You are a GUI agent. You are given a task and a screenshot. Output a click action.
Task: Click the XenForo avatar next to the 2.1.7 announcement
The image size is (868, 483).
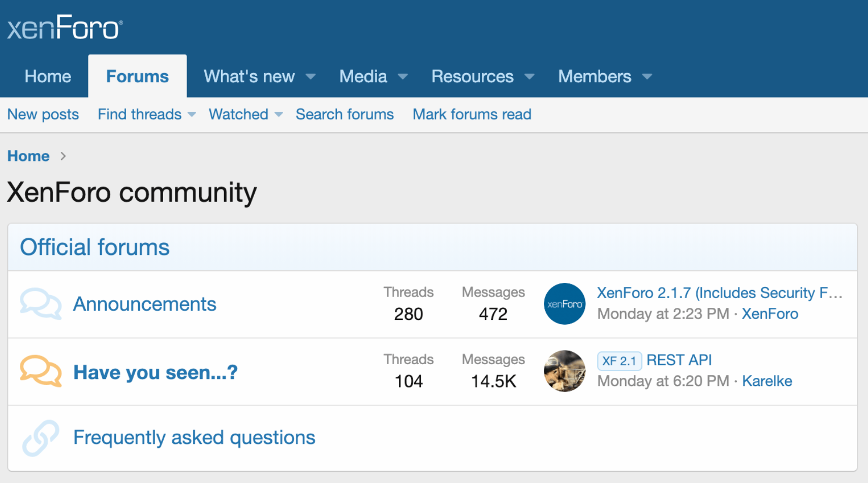[565, 304]
